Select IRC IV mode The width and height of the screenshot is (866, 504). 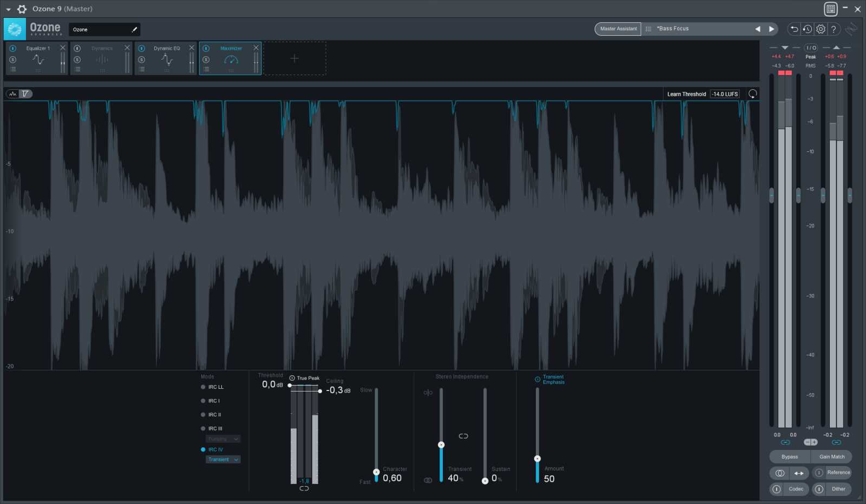pos(212,449)
